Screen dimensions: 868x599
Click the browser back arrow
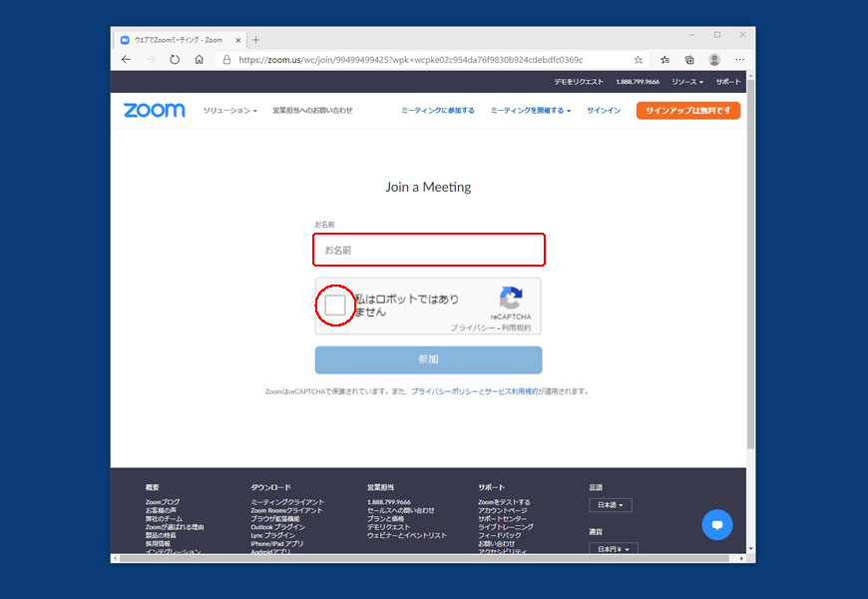pyautogui.click(x=127, y=59)
